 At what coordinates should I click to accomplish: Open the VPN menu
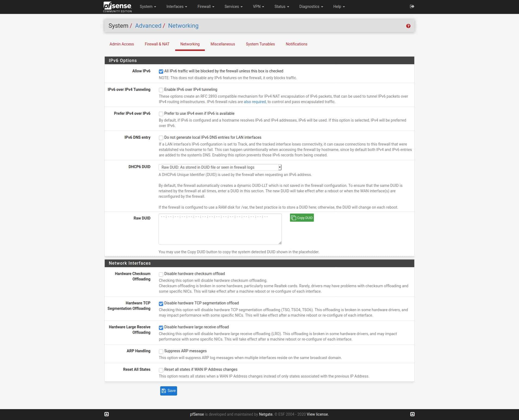pos(258,7)
